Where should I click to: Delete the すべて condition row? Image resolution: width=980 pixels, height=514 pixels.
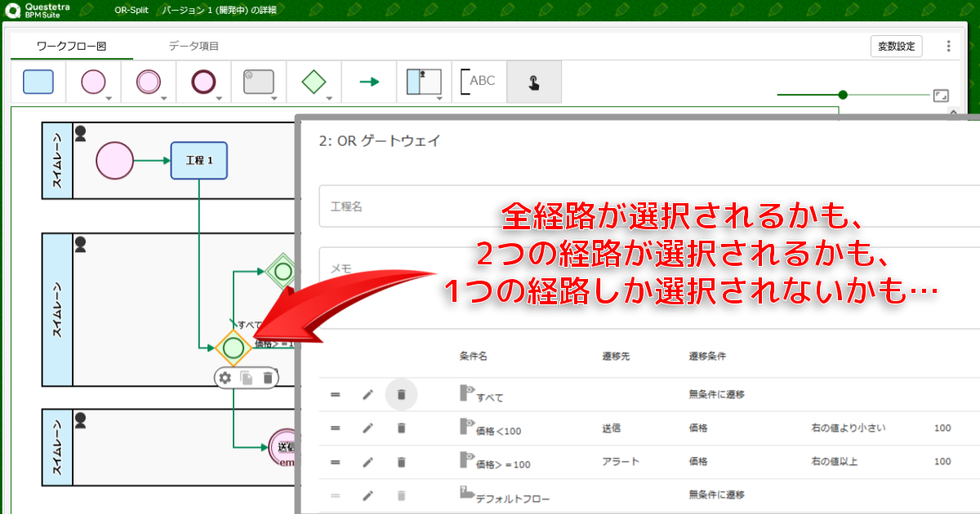click(401, 395)
